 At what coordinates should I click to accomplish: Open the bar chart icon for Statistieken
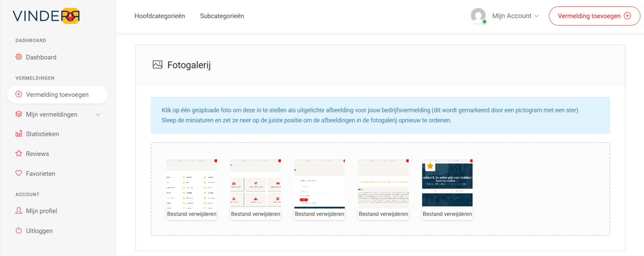19,134
